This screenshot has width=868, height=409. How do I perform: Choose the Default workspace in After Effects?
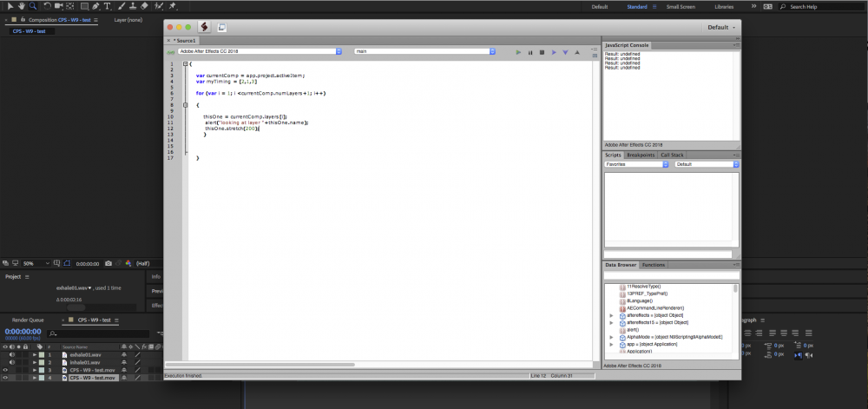(x=600, y=7)
